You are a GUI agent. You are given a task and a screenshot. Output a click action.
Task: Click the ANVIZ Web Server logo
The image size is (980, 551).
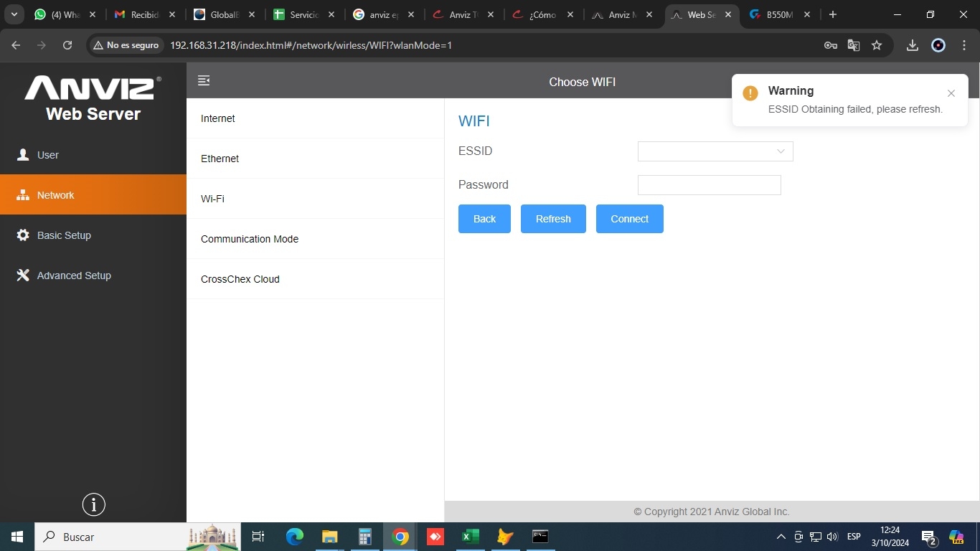93,98
